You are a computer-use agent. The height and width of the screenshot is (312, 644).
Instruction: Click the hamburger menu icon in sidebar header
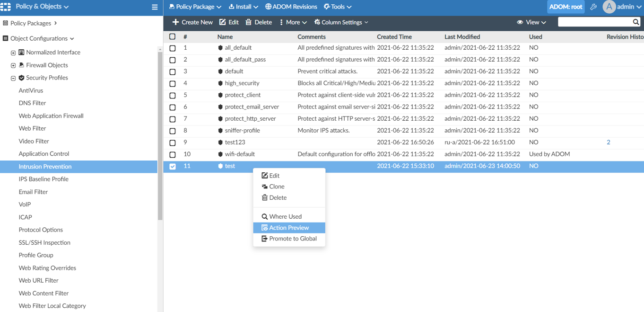[x=155, y=7]
